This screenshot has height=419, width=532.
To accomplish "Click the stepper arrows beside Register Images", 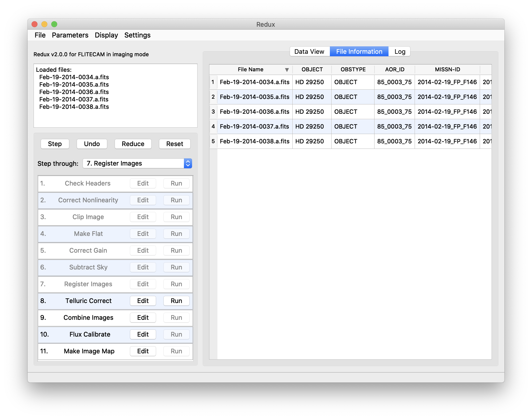I will point(188,163).
